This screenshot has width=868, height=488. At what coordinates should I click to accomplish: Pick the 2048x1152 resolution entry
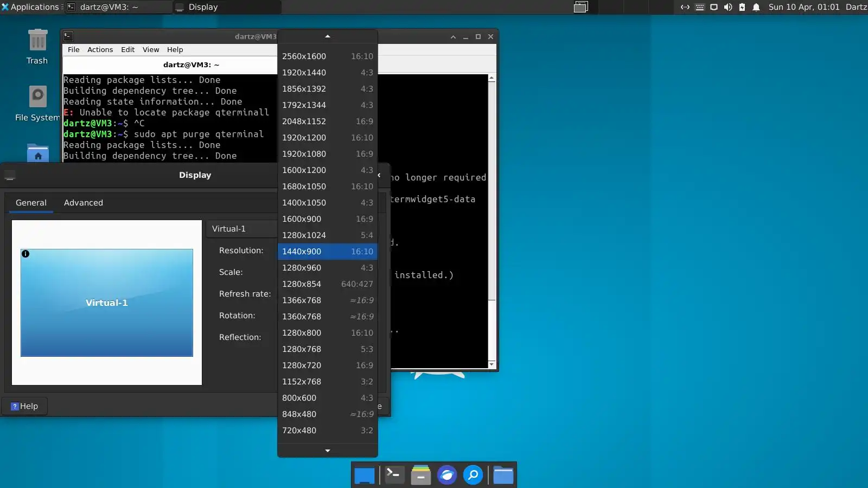tap(327, 121)
